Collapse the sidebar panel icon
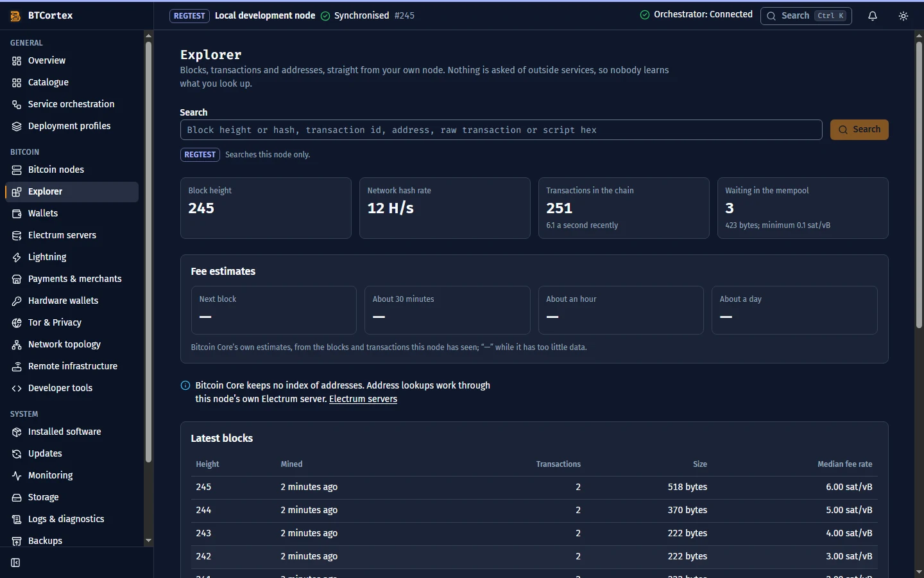This screenshot has width=924, height=578. coord(15,563)
